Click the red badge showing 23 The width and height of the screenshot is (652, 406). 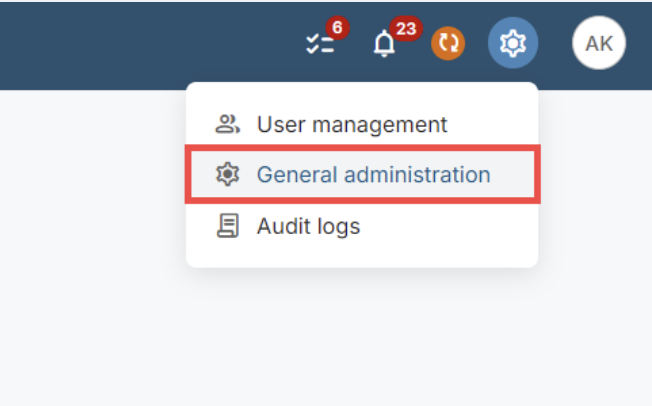[x=406, y=29]
